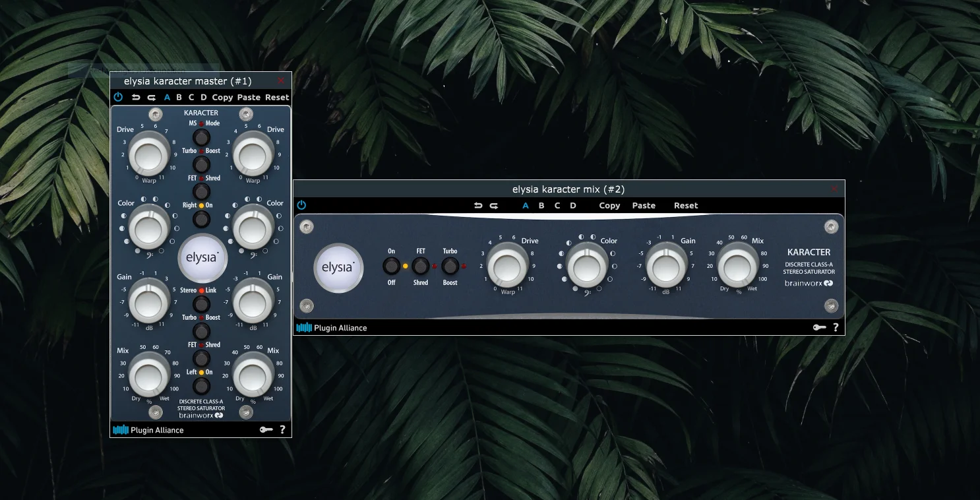Click the round elysia logo in karacter master

click(202, 257)
